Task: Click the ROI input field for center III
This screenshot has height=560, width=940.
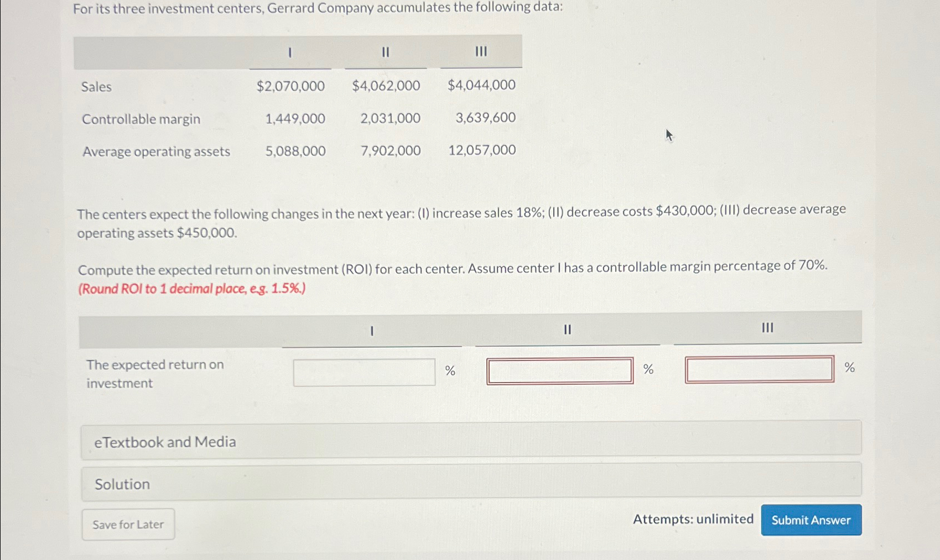Action: point(760,369)
